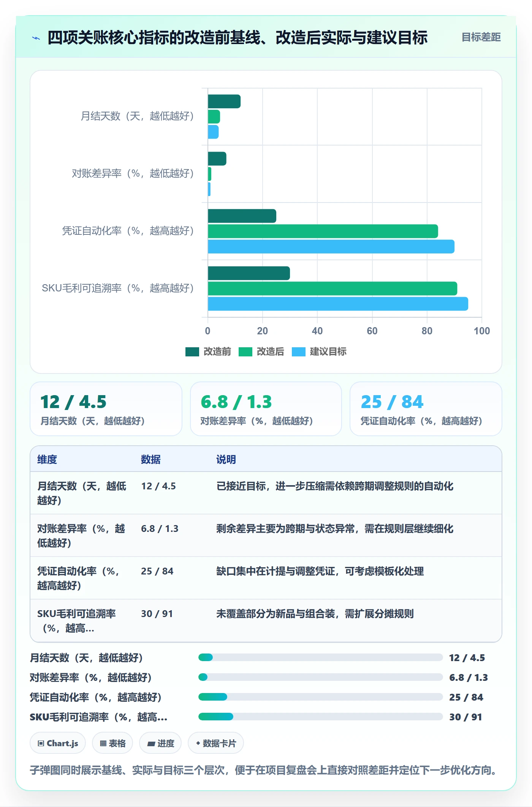
Task: Click table text 剩余差异主要为跨期与状态异常
Action: tap(285, 529)
